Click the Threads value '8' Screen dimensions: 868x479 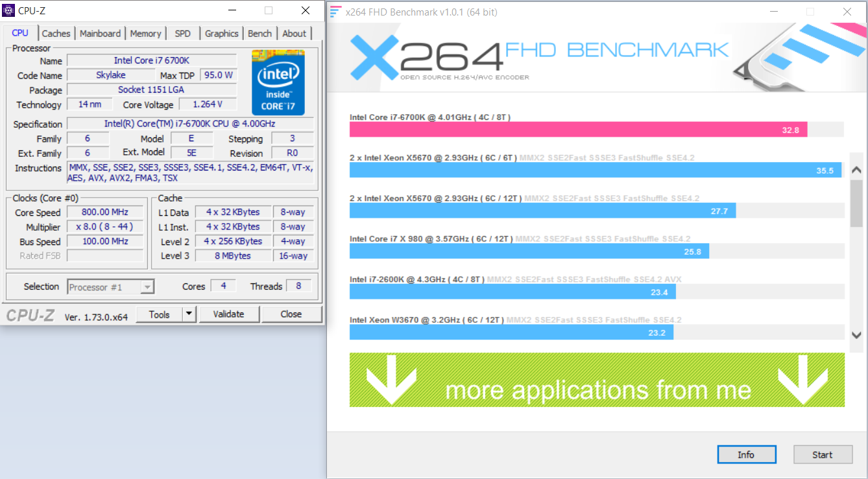click(298, 286)
